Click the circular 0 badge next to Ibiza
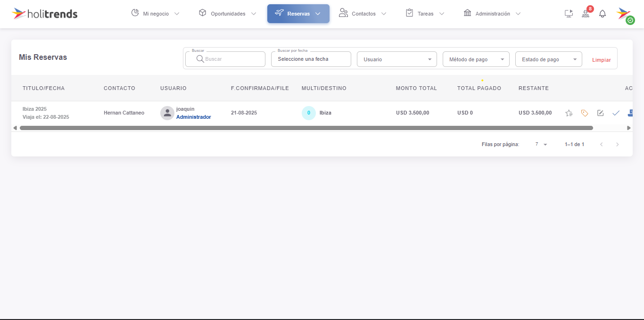Screen dimensions: 644x320 [x=309, y=113]
